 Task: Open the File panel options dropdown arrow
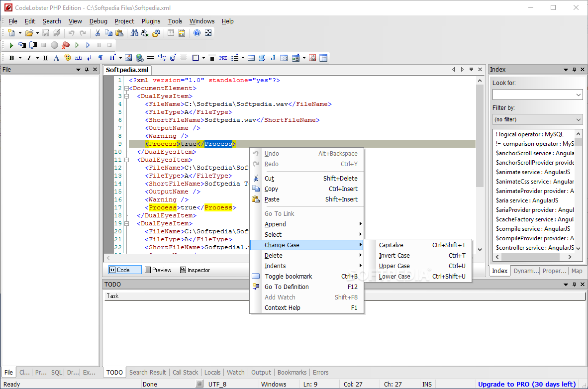click(x=78, y=70)
